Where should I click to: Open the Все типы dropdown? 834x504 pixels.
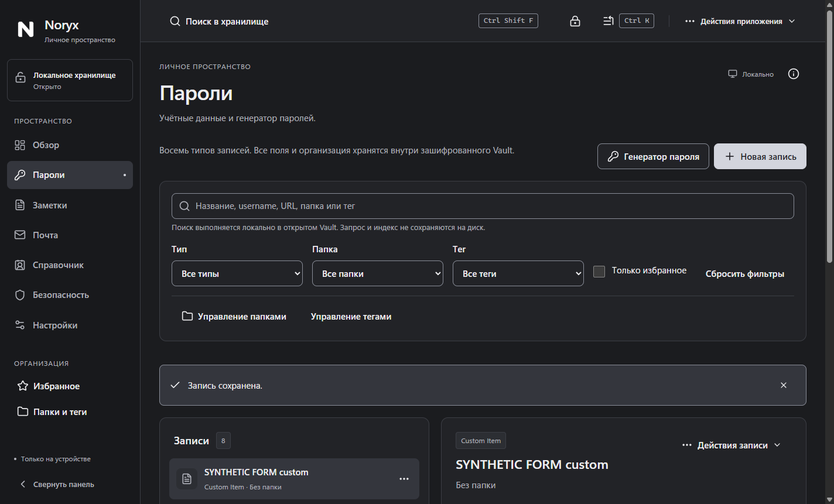pyautogui.click(x=237, y=273)
